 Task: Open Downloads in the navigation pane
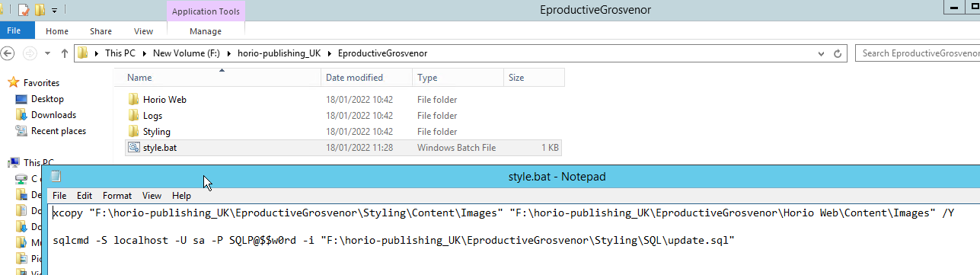click(53, 115)
